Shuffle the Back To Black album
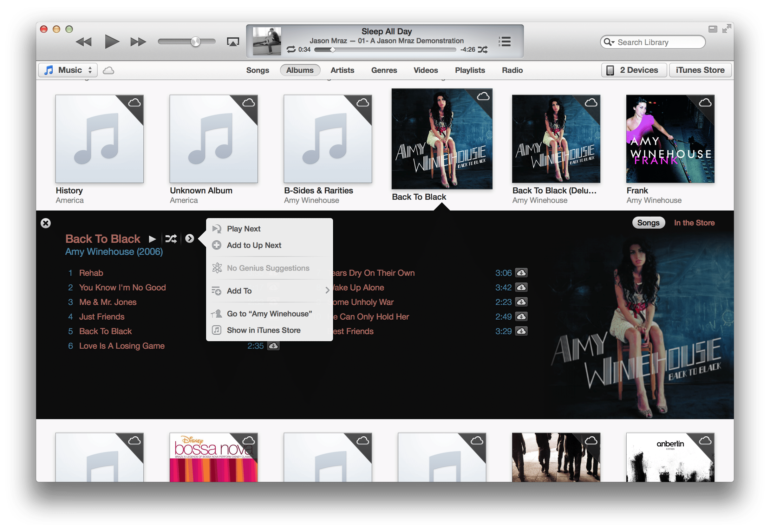 (171, 239)
